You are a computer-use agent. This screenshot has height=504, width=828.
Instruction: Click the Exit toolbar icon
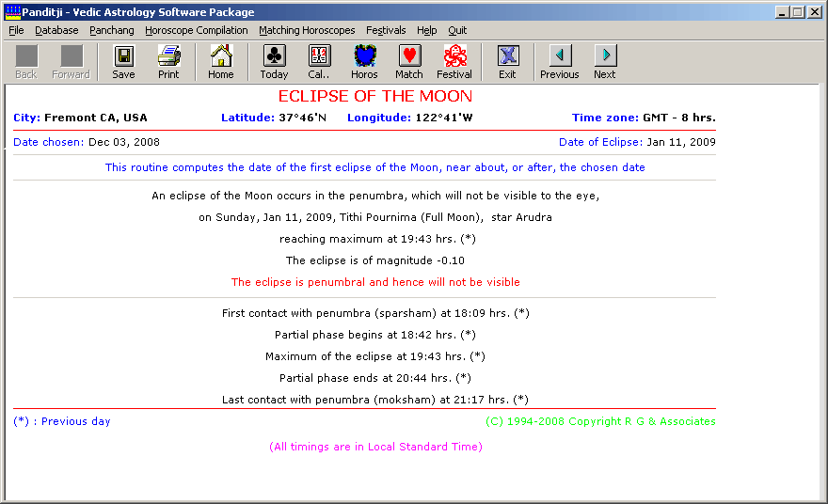click(x=507, y=55)
